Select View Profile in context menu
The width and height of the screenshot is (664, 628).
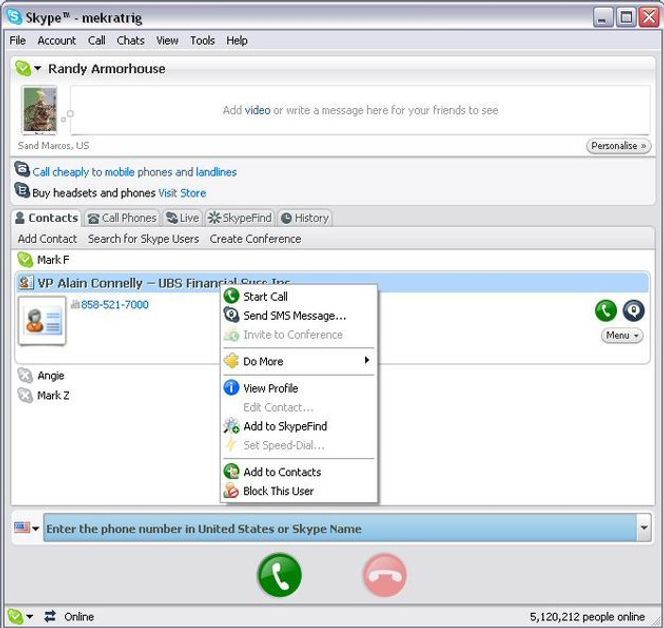[x=299, y=388]
